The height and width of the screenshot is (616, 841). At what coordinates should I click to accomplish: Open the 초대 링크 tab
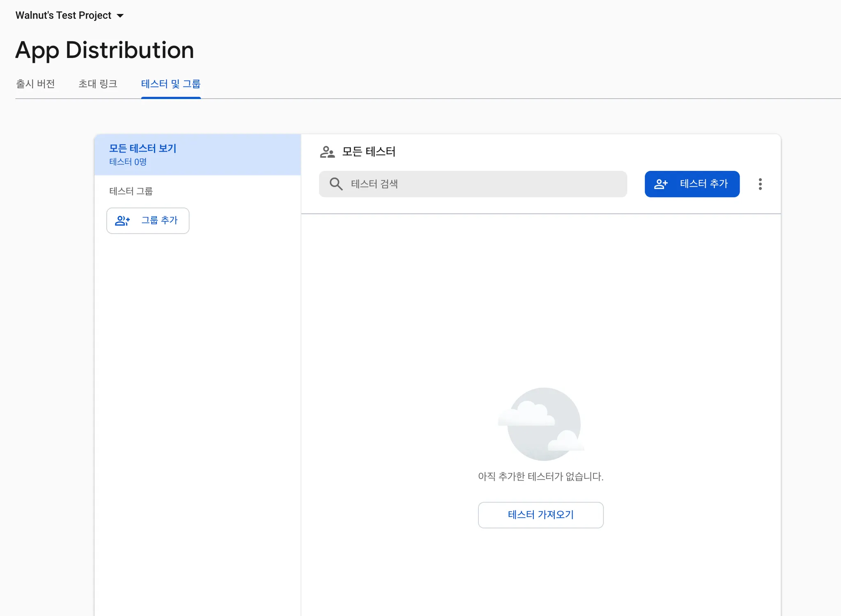pos(98,84)
